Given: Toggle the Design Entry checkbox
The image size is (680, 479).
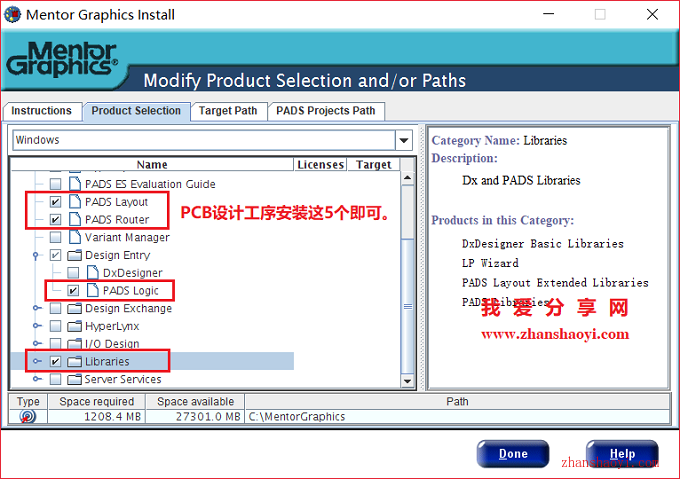Looking at the screenshot, I should pyautogui.click(x=55, y=255).
